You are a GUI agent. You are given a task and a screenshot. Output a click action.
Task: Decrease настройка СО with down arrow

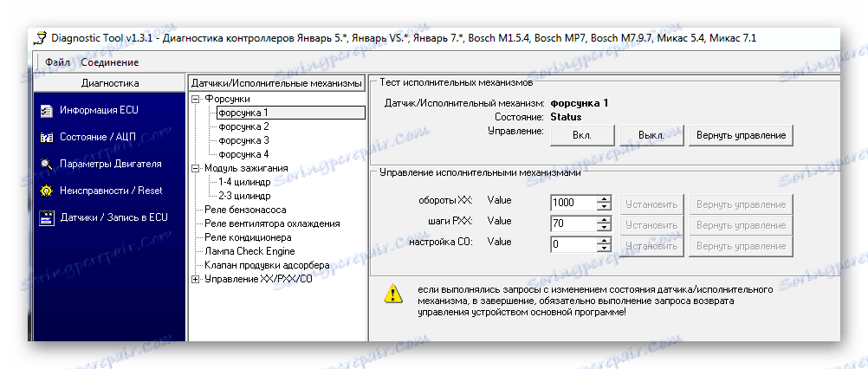604,249
